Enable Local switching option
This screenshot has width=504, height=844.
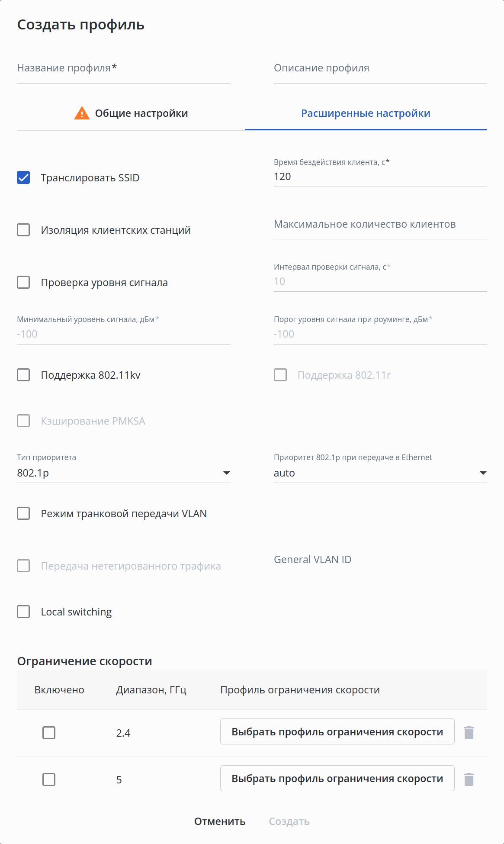[23, 612]
